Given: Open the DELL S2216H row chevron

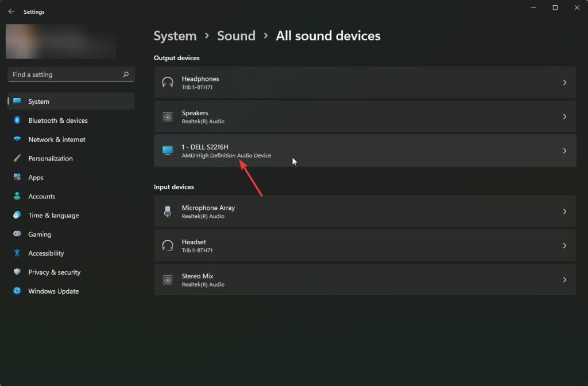Looking at the screenshot, I should tap(564, 150).
